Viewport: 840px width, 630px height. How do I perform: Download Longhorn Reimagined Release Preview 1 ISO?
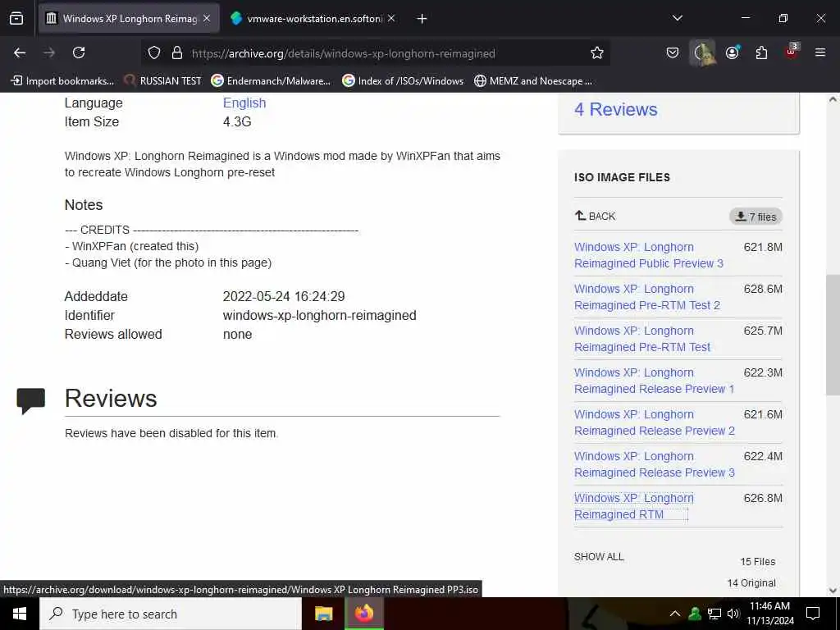pos(654,381)
